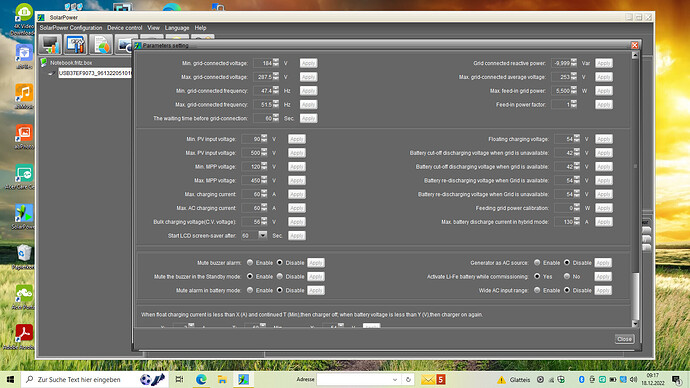Open the View menu

pos(153,28)
